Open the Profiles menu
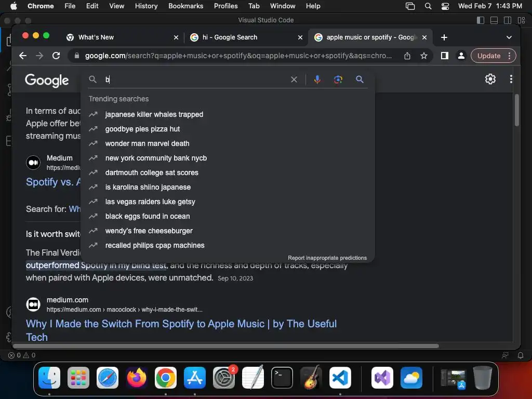The height and width of the screenshot is (399, 532). [225, 6]
